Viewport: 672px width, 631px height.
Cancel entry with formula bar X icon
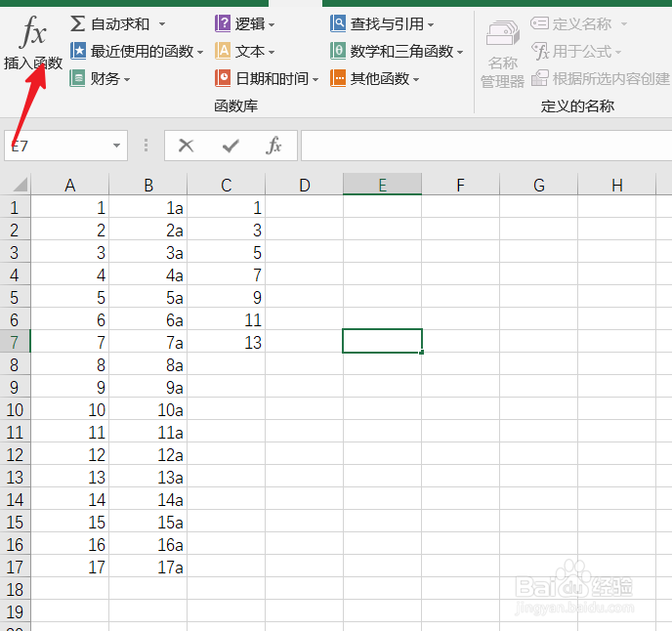click(x=186, y=146)
